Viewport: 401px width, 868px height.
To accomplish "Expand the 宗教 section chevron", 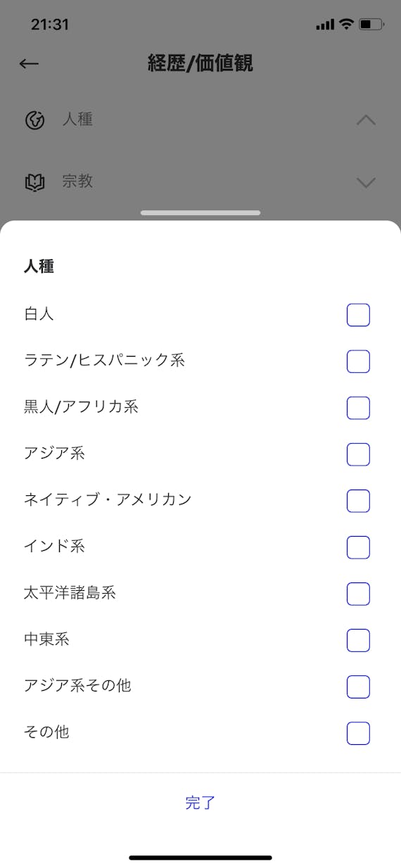I will 366,183.
